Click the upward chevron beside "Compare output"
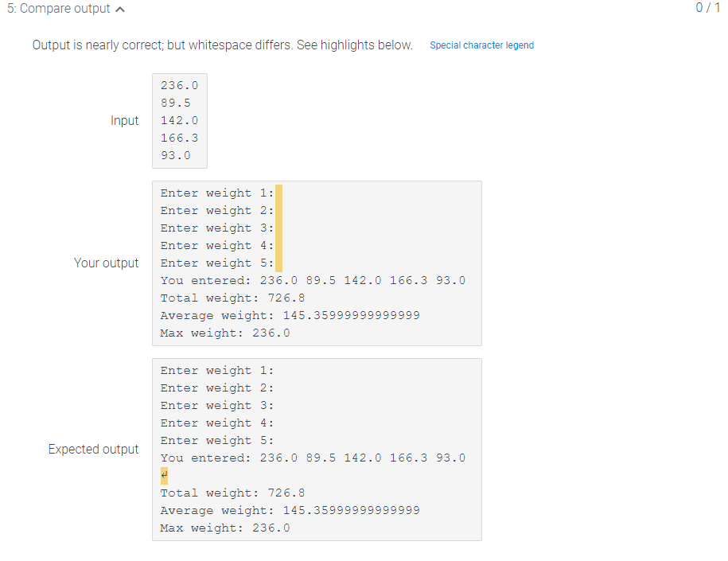This screenshot has width=728, height=561. (119, 9)
